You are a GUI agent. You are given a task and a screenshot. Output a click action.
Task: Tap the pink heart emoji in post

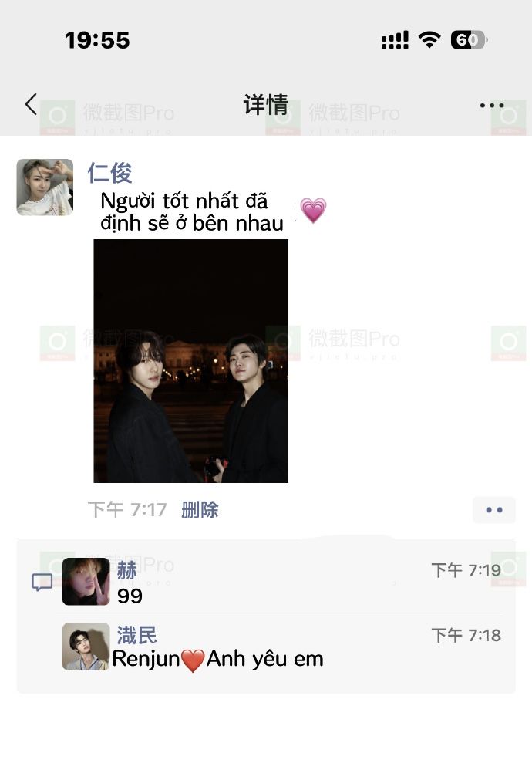(313, 211)
